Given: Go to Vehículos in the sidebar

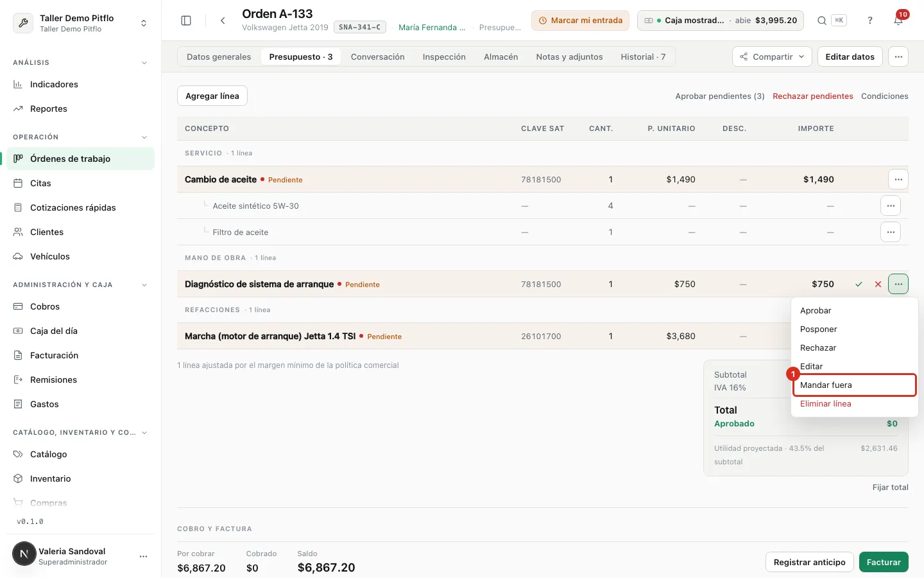Looking at the screenshot, I should tap(80, 256).
